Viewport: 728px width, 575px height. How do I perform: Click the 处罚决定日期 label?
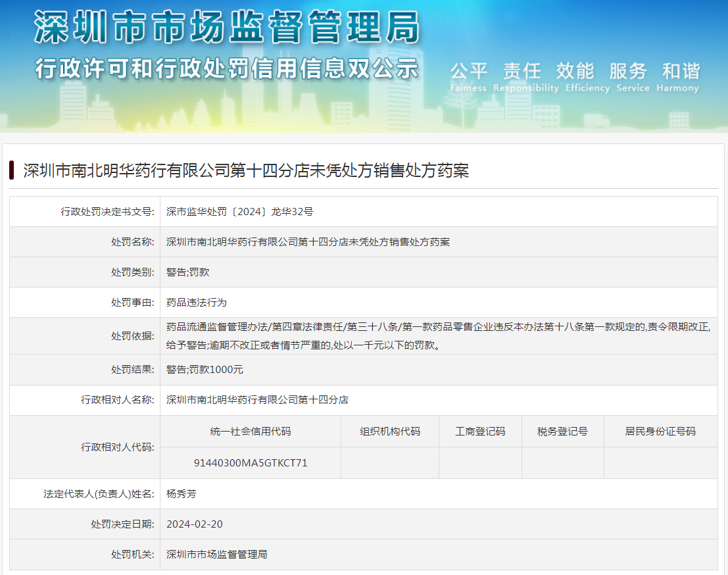(122, 524)
